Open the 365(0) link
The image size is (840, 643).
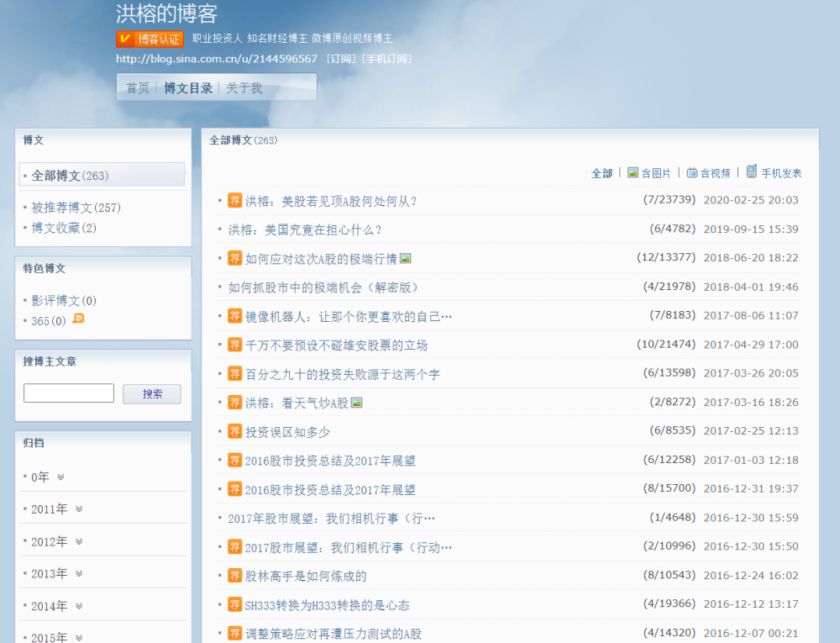point(48,321)
